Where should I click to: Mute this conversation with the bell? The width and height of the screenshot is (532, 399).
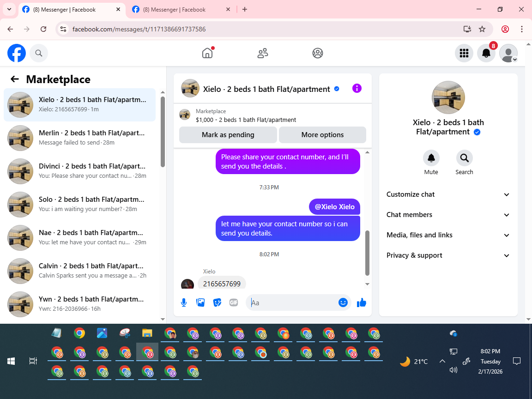[x=431, y=158]
